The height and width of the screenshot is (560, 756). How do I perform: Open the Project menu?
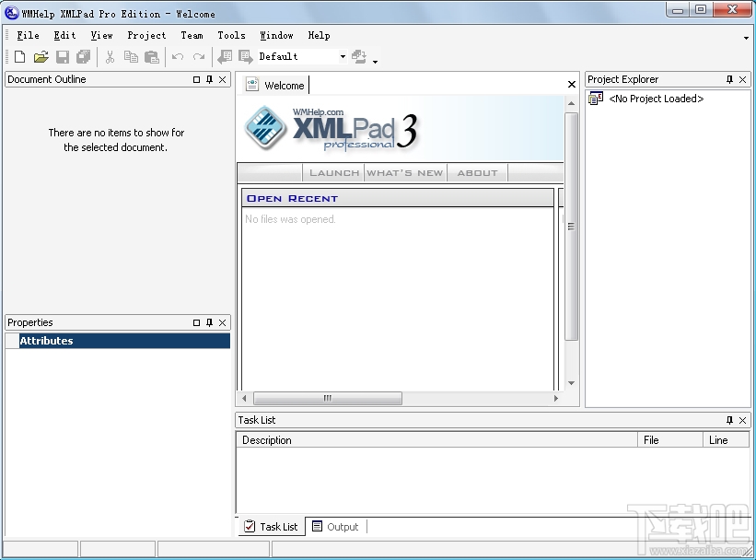pos(146,35)
